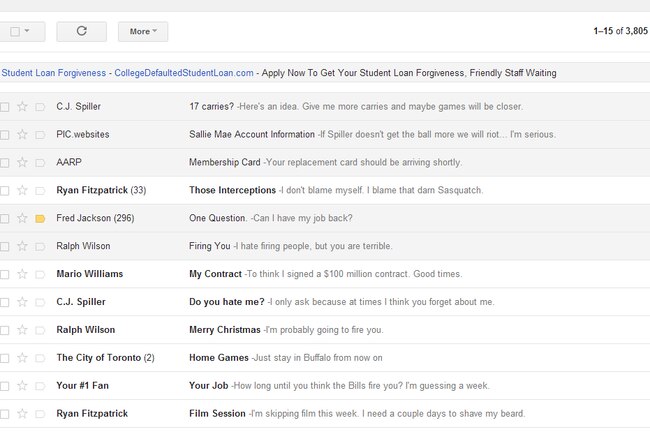Image resolution: width=650 pixels, height=432 pixels.
Task: Check the 'Do you hate me?' email
Action: pos(5,303)
